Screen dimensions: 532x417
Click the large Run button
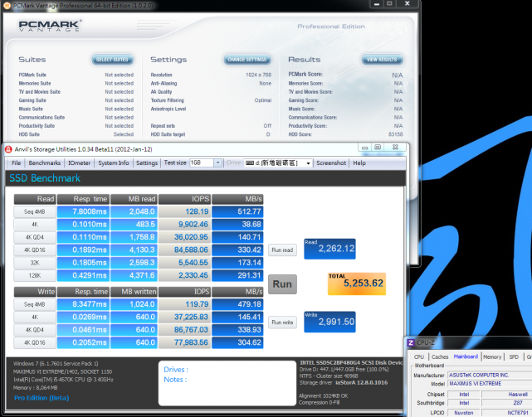click(x=282, y=284)
